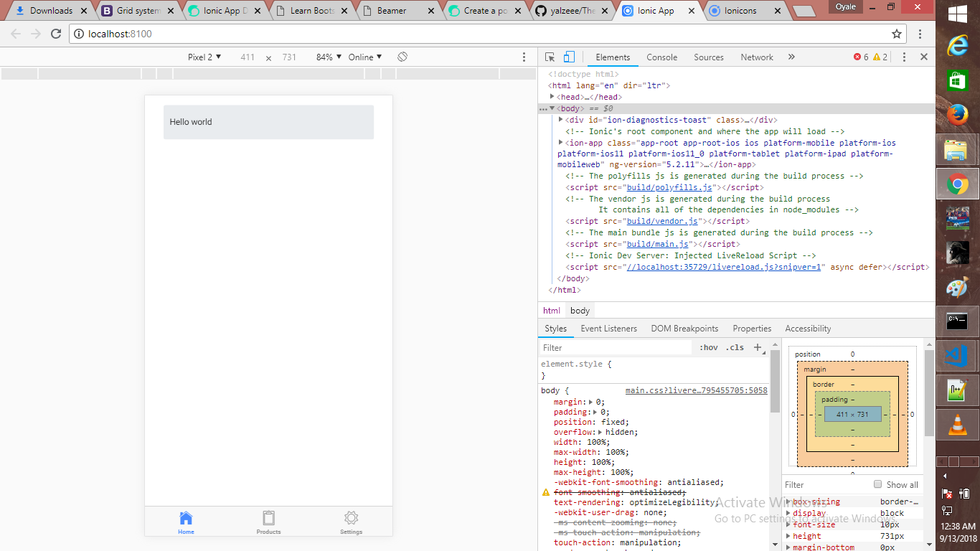Reload the localhost page

[x=56, y=34]
